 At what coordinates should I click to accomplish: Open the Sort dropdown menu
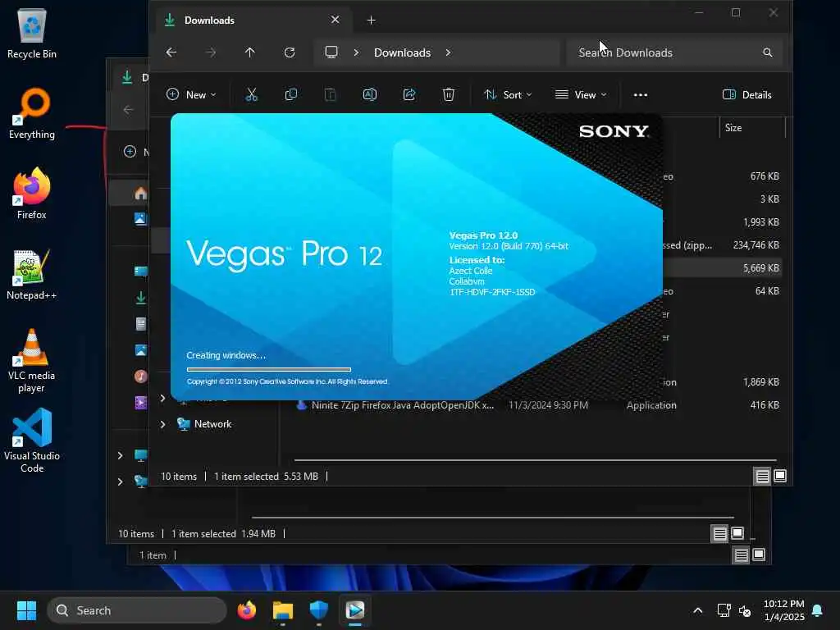508,95
